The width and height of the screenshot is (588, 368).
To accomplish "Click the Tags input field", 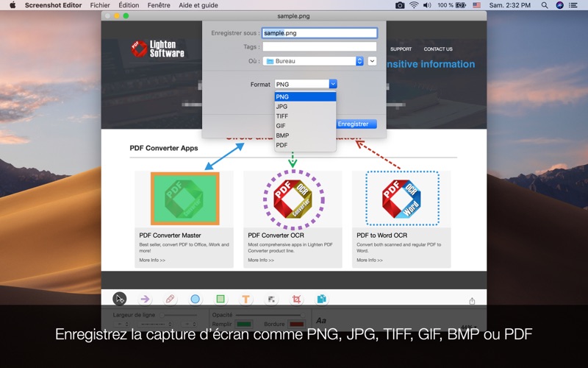I will 320,46.
